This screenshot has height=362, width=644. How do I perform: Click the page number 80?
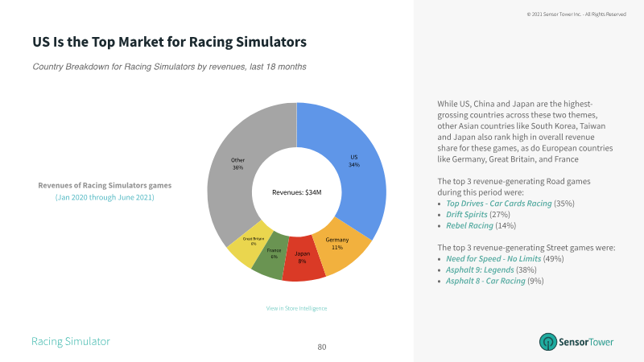322,348
